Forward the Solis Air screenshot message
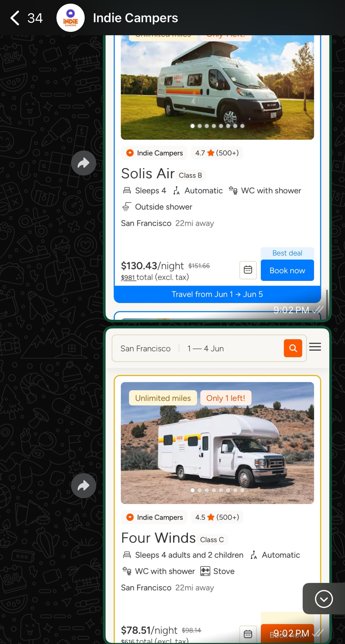Viewport: 345px width, 644px height. (x=84, y=163)
